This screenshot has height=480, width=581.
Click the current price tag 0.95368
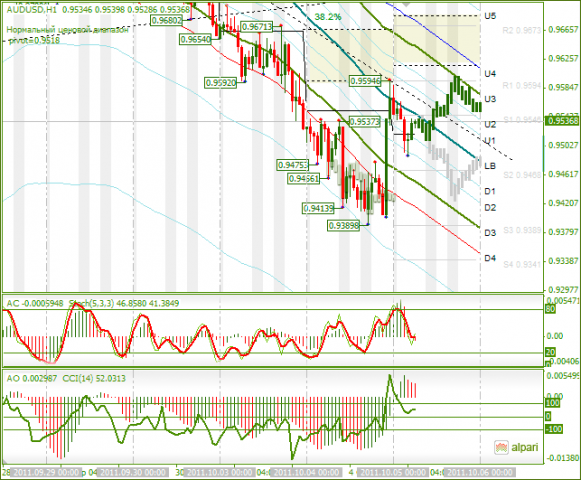[x=562, y=121]
